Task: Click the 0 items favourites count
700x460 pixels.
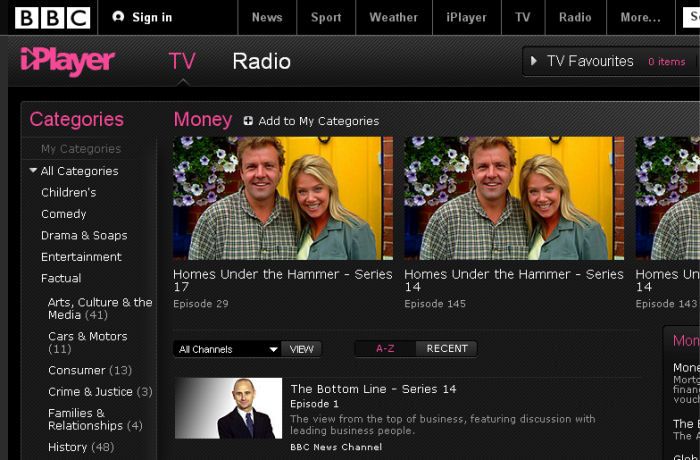Action: [667, 62]
